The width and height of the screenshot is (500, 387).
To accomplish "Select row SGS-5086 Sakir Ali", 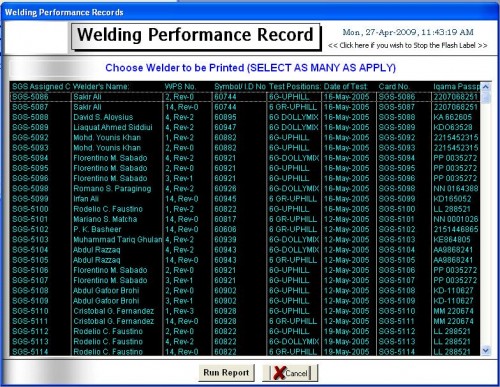I will point(245,97).
